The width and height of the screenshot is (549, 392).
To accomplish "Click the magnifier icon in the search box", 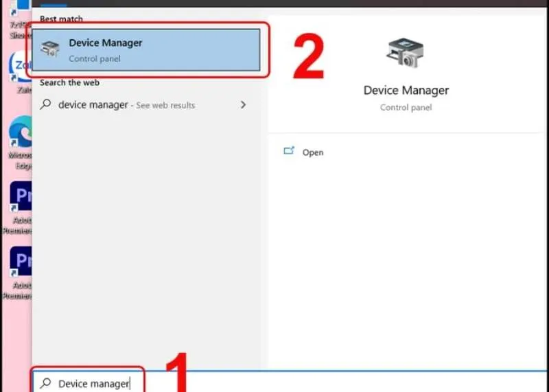I will [45, 384].
